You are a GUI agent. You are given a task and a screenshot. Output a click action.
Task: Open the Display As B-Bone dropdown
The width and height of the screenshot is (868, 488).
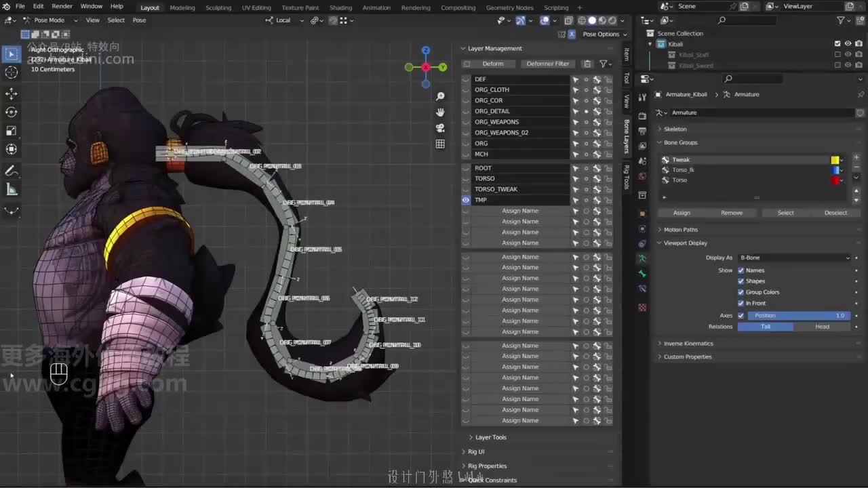coord(794,258)
